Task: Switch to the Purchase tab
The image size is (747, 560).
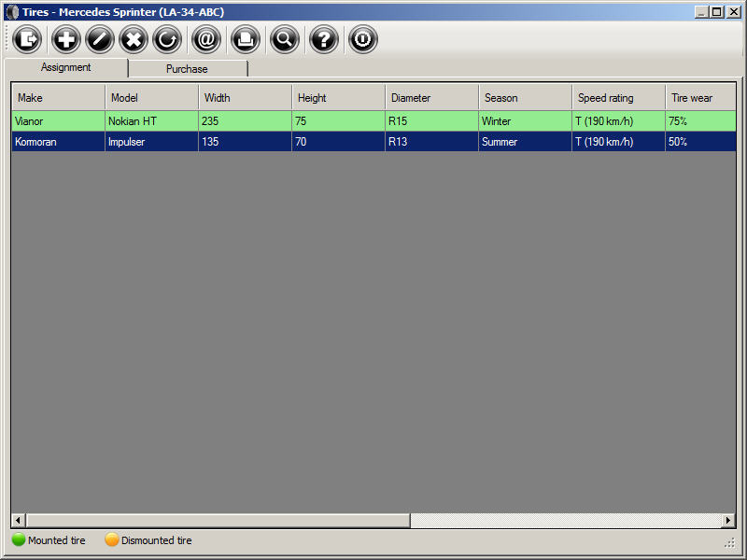Action: [187, 69]
